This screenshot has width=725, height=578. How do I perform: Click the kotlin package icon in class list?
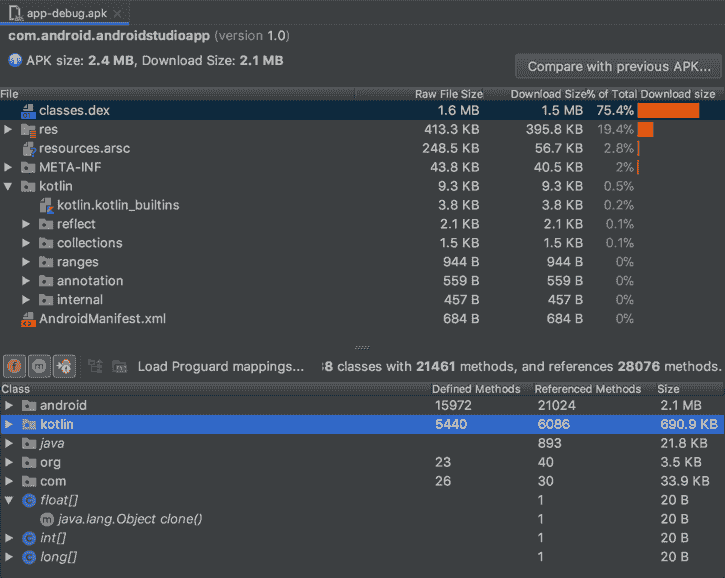click(x=29, y=424)
